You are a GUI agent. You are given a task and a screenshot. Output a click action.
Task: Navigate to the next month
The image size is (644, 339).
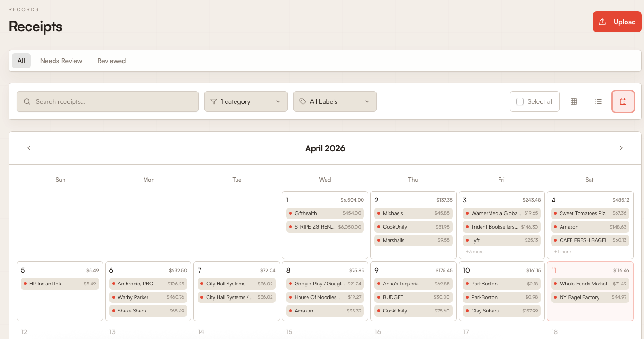coord(621,147)
